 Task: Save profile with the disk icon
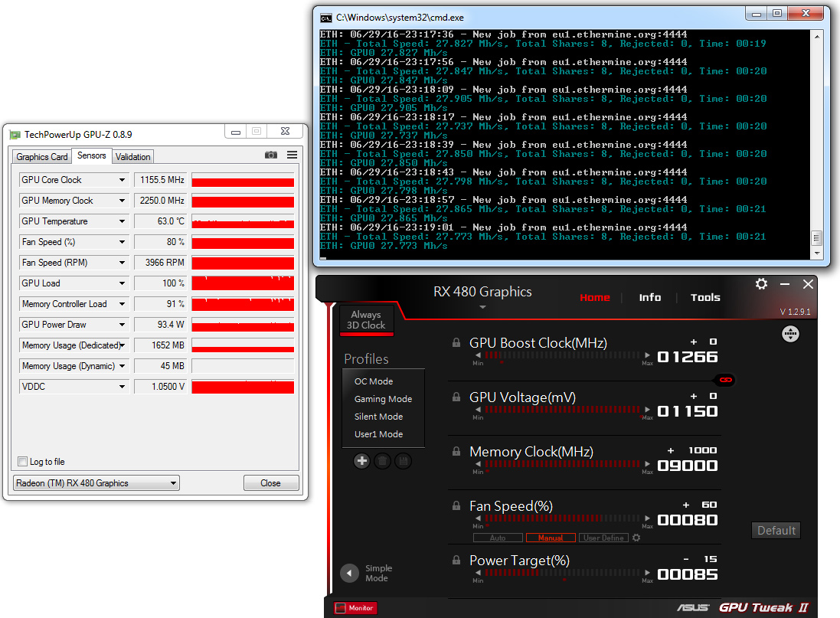pyautogui.click(x=404, y=460)
